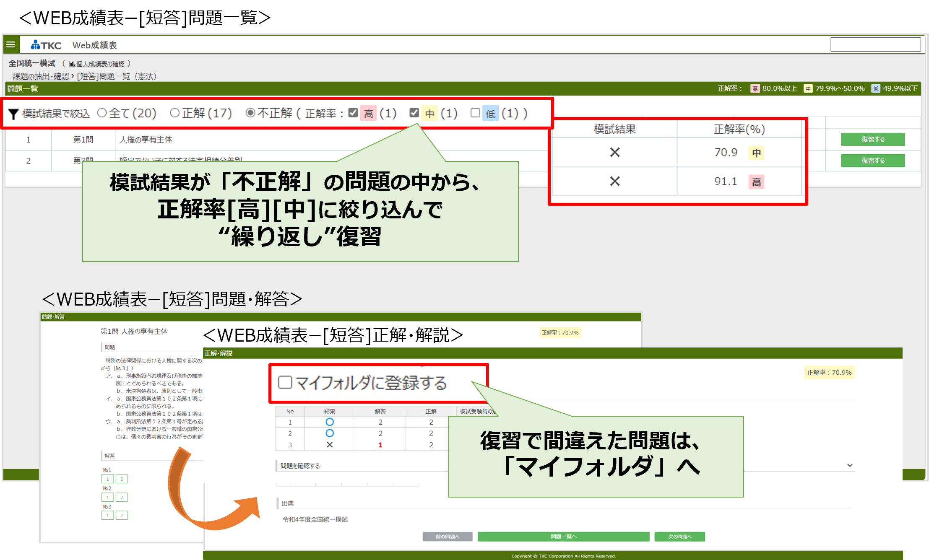Go back to 課題の抽出・確認 breadcrumb
The width and height of the screenshot is (929, 560).
point(41,76)
